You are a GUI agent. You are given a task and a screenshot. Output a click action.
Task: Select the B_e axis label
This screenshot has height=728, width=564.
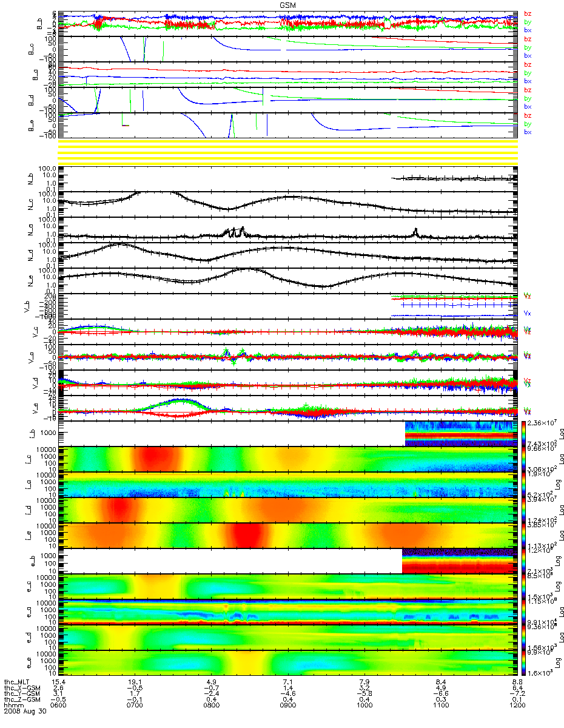[x=32, y=126]
